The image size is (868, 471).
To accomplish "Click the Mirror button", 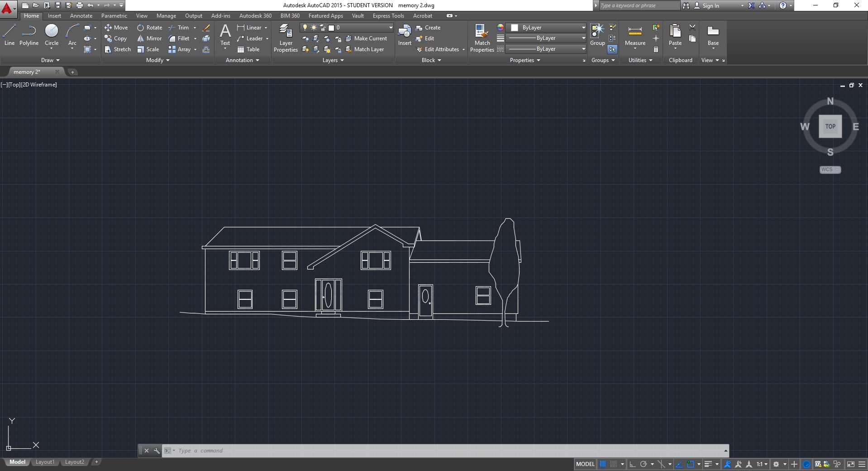I will pos(149,38).
